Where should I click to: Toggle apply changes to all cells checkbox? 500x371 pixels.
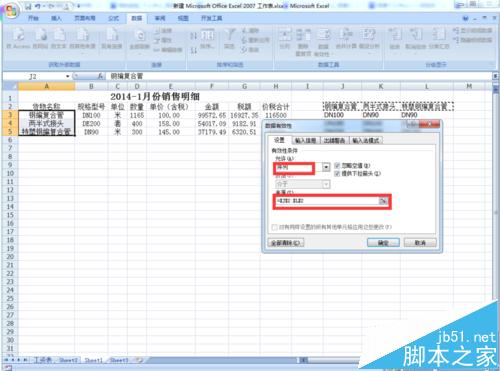[274, 227]
